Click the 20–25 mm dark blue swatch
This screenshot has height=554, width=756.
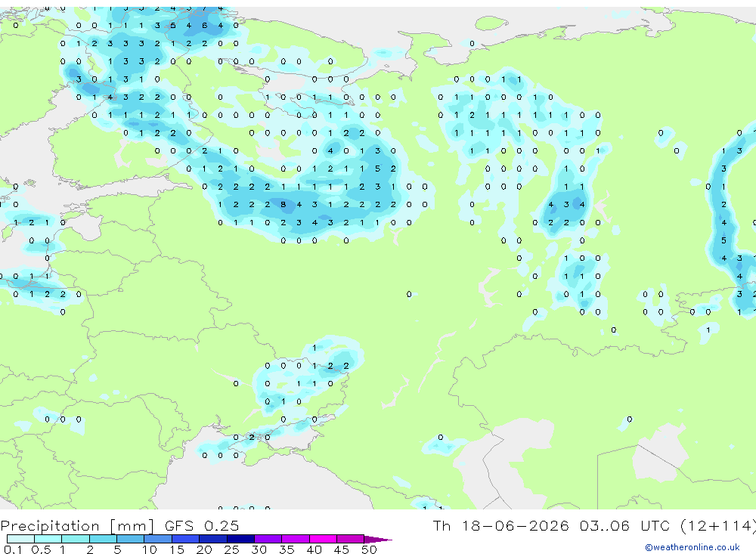tap(213, 539)
